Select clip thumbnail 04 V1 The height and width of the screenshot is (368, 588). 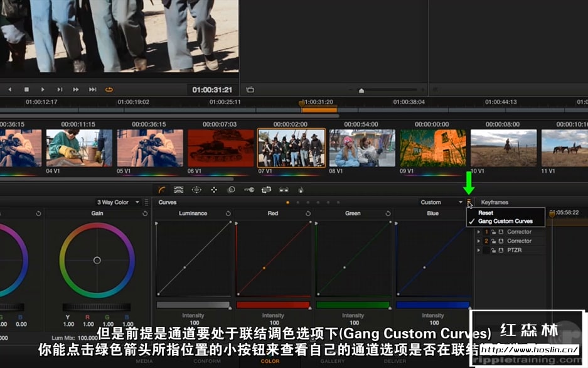tap(79, 148)
